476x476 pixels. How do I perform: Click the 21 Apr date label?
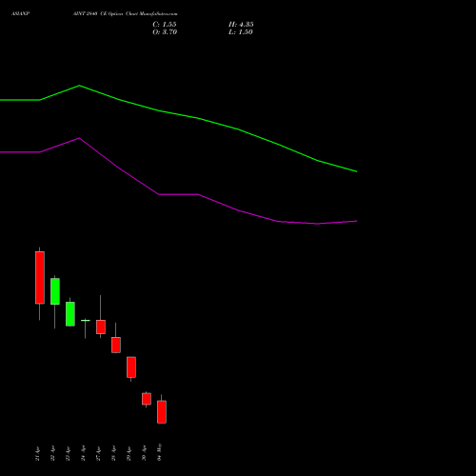pos(37,453)
